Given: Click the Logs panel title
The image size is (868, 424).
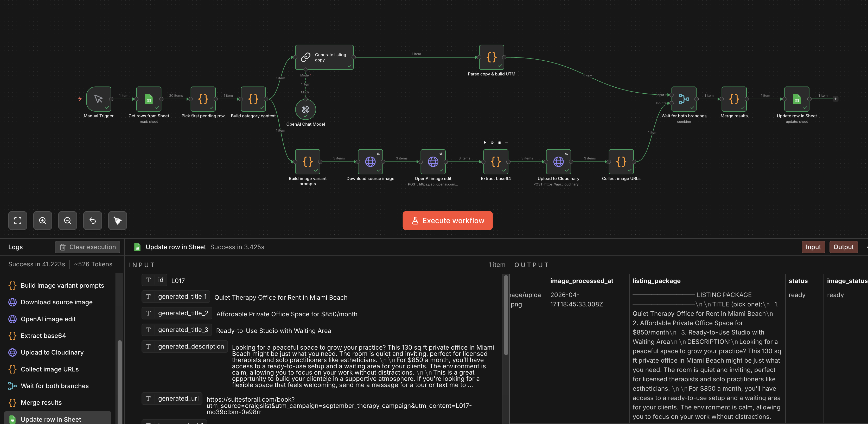Looking at the screenshot, I should (x=16, y=247).
